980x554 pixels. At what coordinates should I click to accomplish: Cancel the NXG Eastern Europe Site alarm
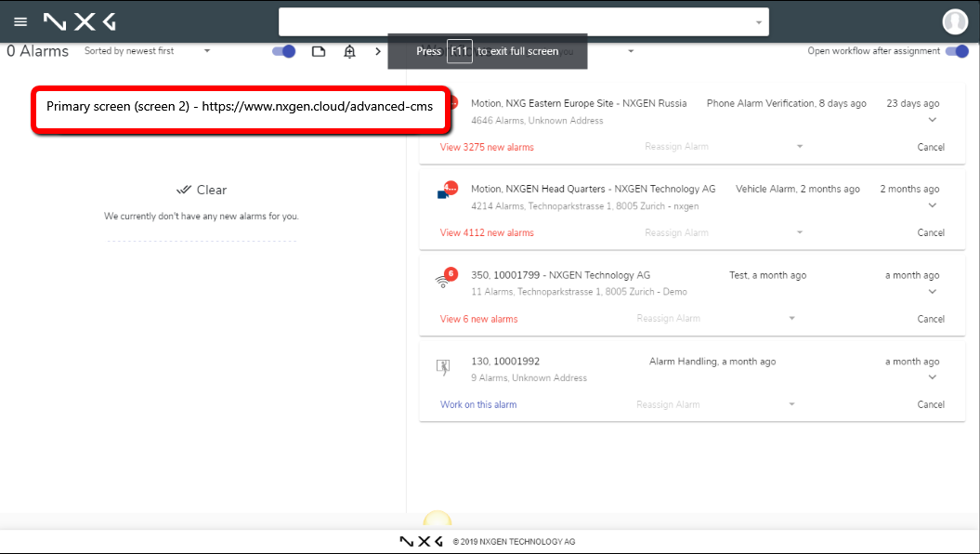pyautogui.click(x=931, y=147)
